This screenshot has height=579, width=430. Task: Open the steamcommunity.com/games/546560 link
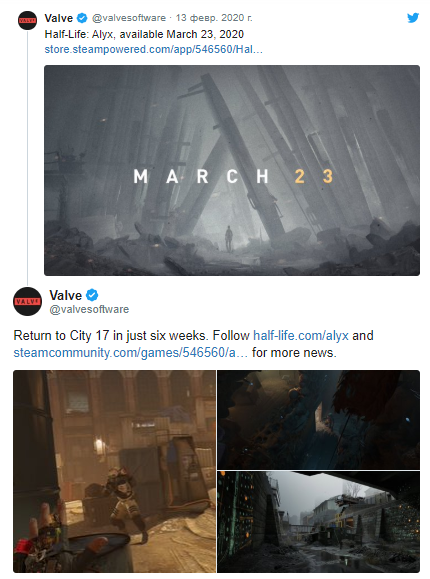coord(130,352)
